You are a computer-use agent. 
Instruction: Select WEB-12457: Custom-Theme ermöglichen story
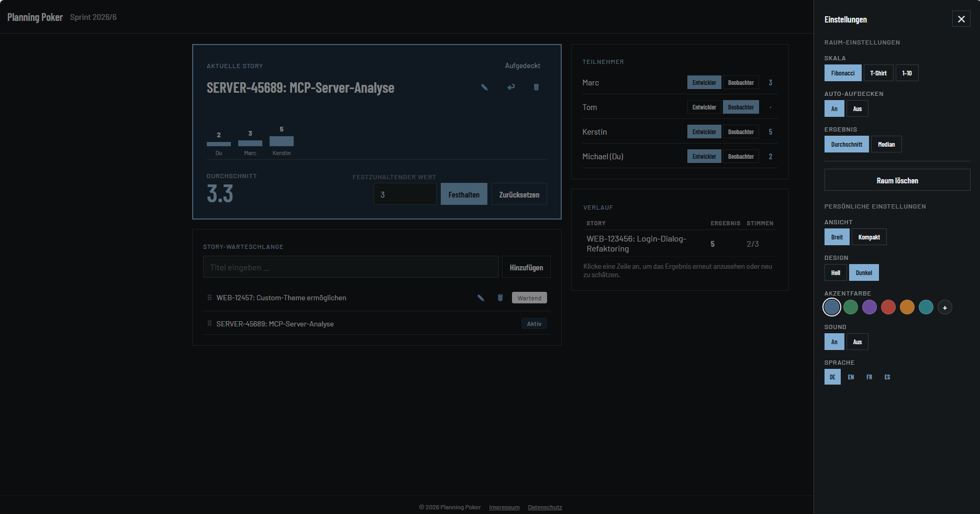click(x=281, y=298)
